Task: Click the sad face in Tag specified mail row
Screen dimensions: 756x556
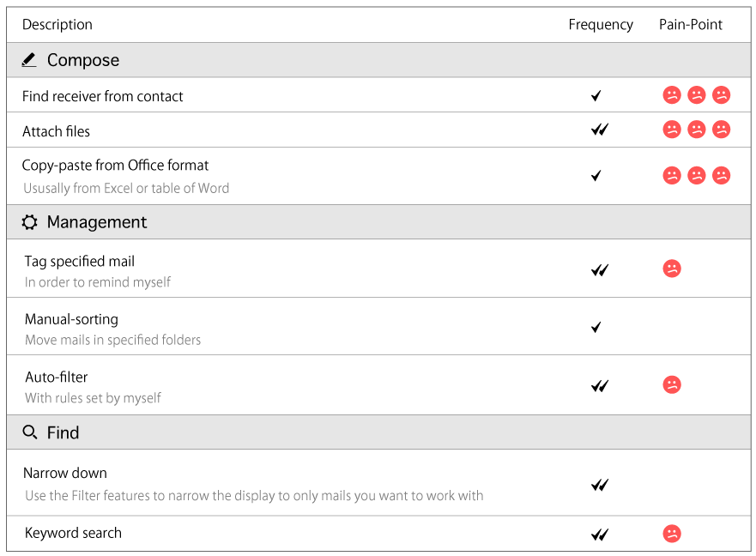Action: point(672,269)
